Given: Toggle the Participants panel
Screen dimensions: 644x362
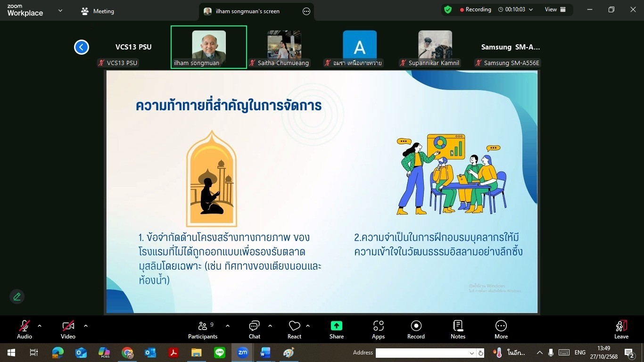Looking at the screenshot, I should 203,326.
